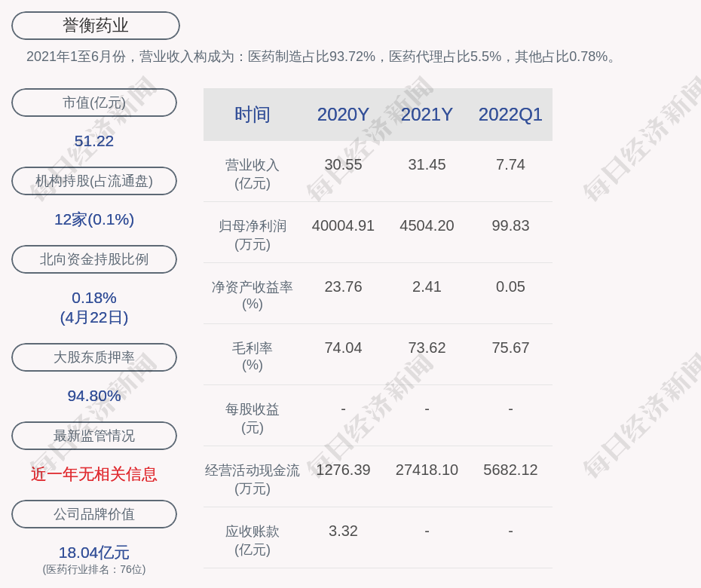
Task: Select the 18.04亿元 brand value figure
Action: [x=94, y=553]
